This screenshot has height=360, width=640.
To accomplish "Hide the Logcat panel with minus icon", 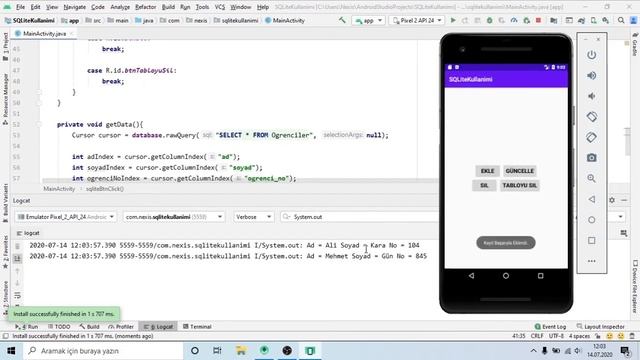I will point(624,200).
